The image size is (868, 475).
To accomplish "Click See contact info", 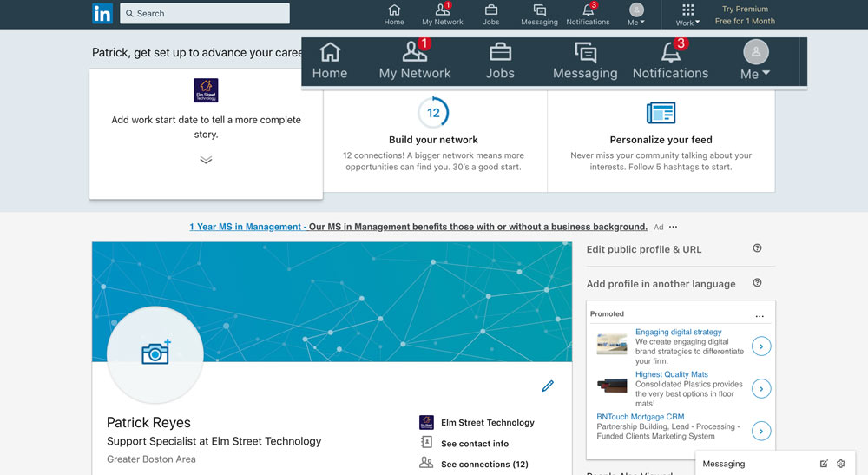I will [x=474, y=443].
